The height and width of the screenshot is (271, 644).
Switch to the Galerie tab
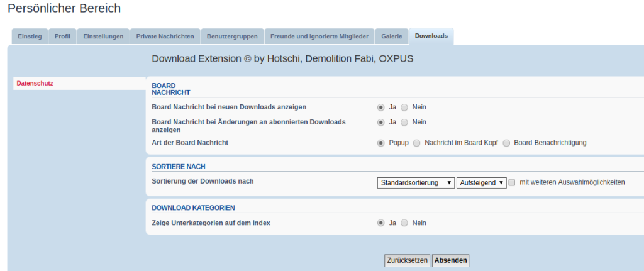point(392,36)
